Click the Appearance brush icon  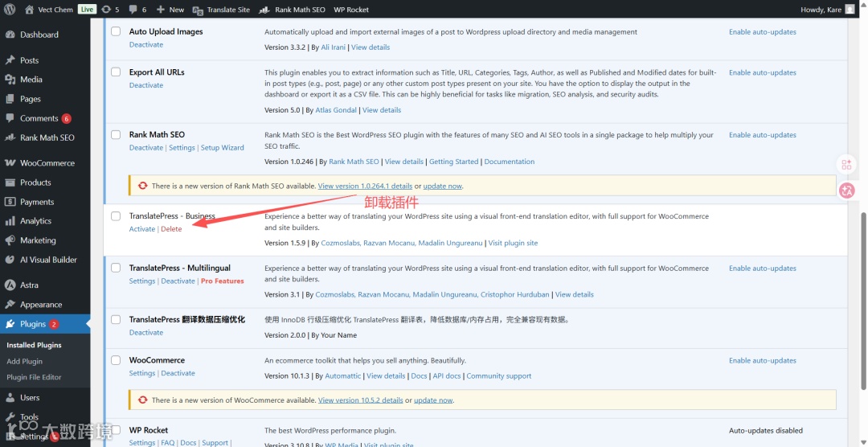pos(10,304)
